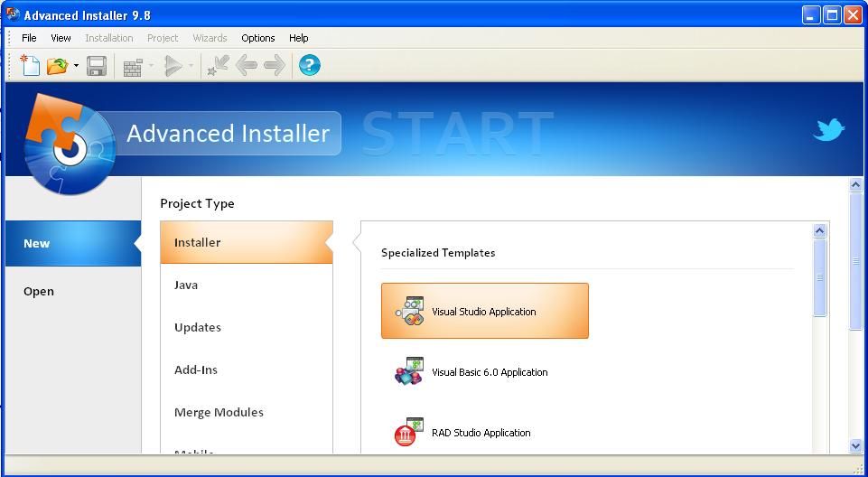The height and width of the screenshot is (477, 868).
Task: Open the Options menu
Action: coord(258,38)
